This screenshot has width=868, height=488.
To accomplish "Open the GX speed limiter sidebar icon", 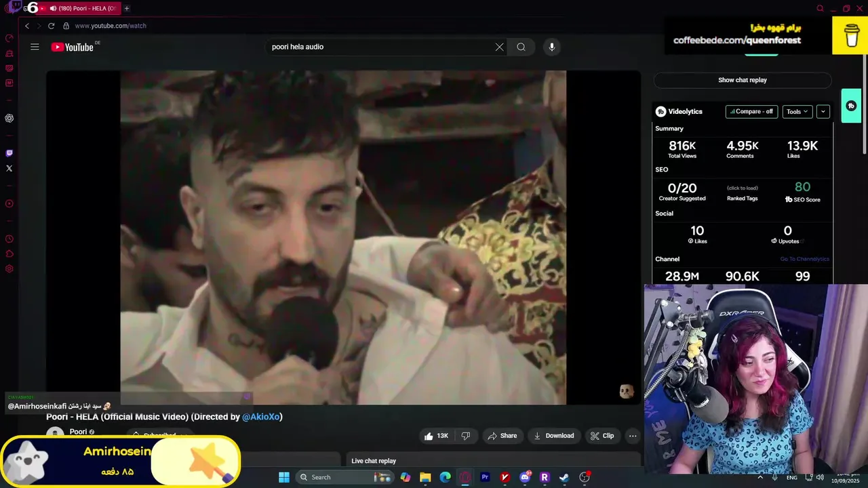I will pyautogui.click(x=9, y=38).
